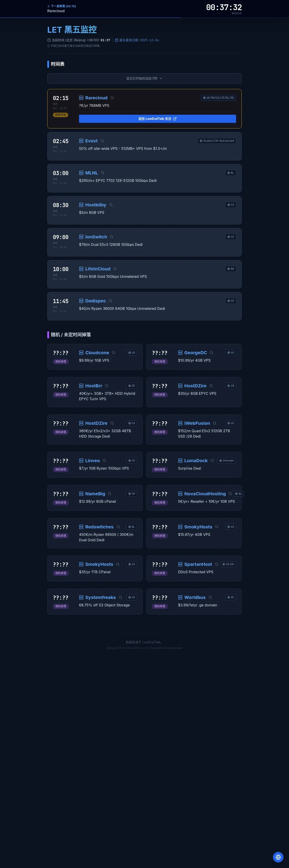Click the '$5/m 8GB VPS' Hostbilby text
The image size is (289, 868).
92,213
